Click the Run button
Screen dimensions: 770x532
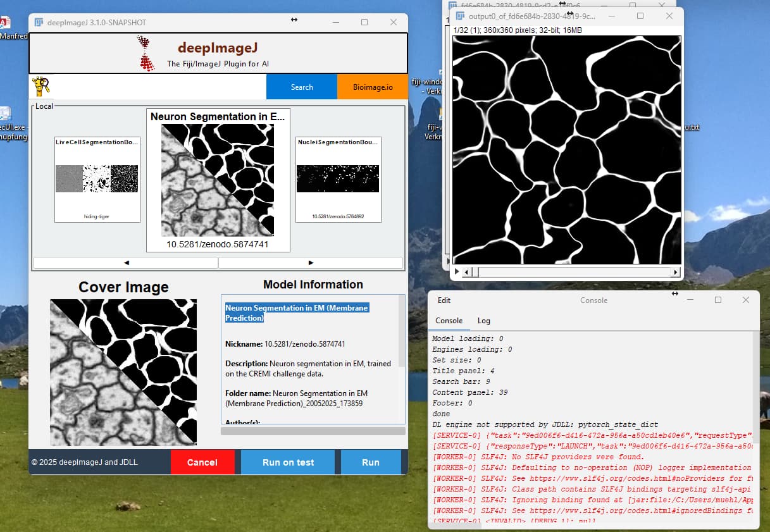tap(370, 462)
